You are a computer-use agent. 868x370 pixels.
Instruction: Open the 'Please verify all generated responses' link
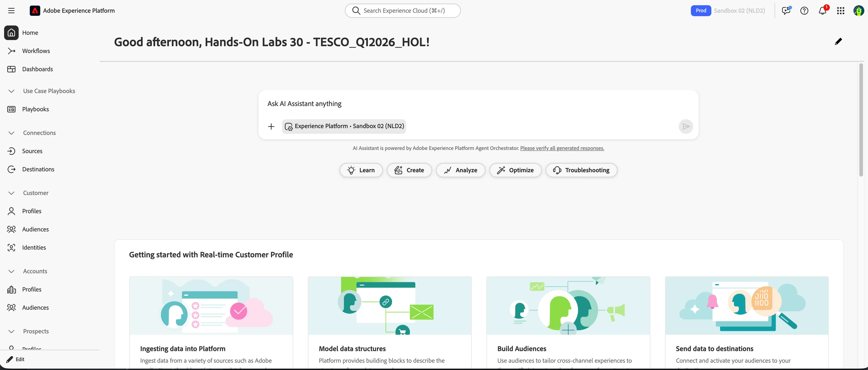[562, 148]
